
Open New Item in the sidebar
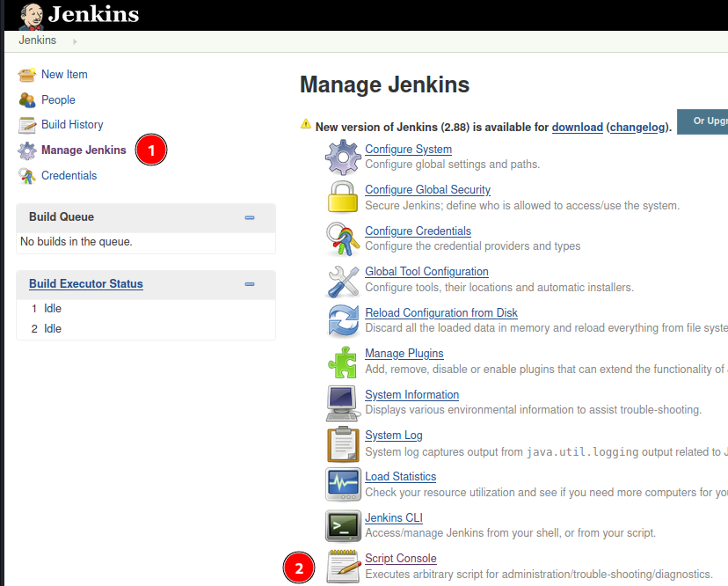64,75
